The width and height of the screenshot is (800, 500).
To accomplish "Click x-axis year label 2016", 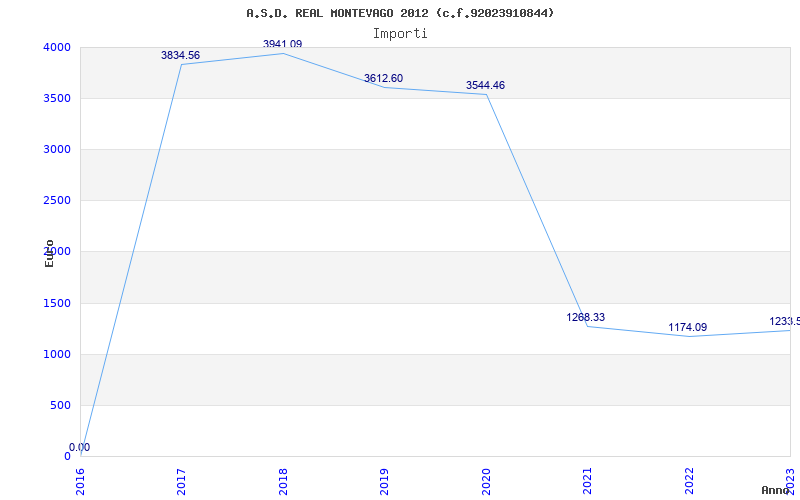I will [81, 482].
